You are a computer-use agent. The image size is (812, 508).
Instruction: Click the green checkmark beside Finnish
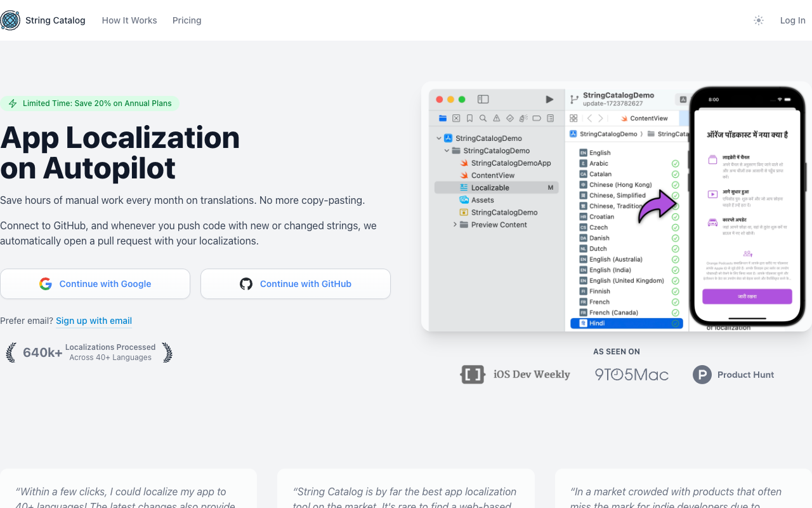click(676, 291)
